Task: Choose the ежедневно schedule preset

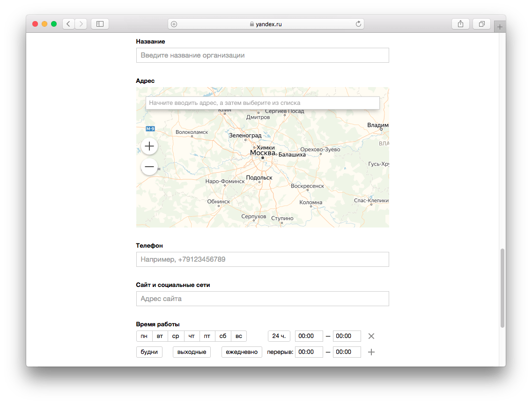Action: [242, 352]
